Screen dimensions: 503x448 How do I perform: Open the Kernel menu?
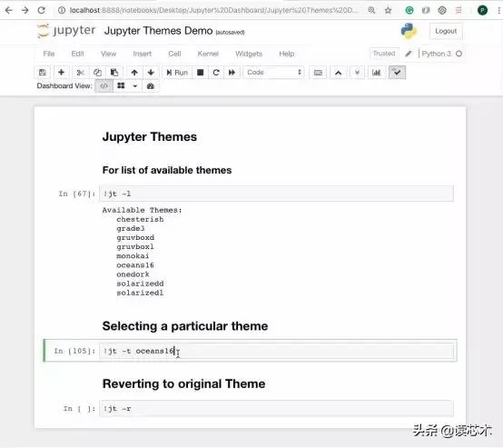point(208,54)
